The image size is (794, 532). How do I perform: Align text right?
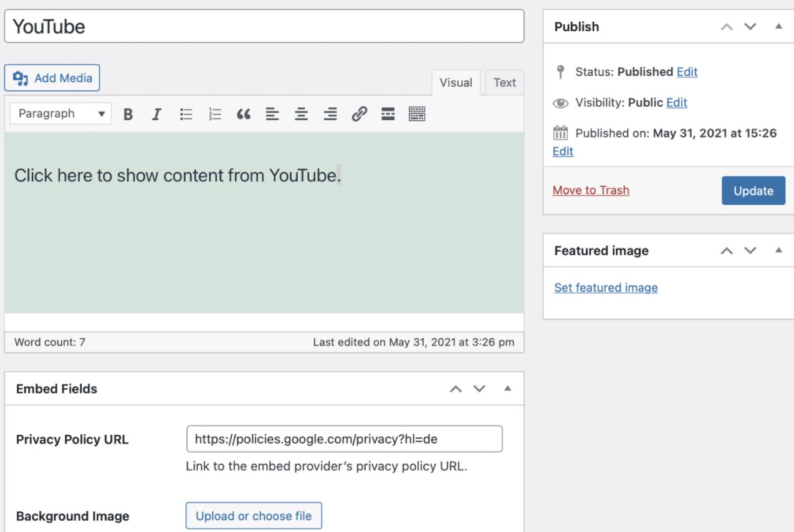(x=330, y=114)
